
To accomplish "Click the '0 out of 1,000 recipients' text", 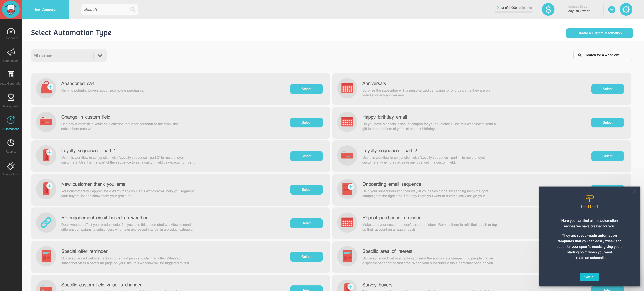I will point(514,8).
